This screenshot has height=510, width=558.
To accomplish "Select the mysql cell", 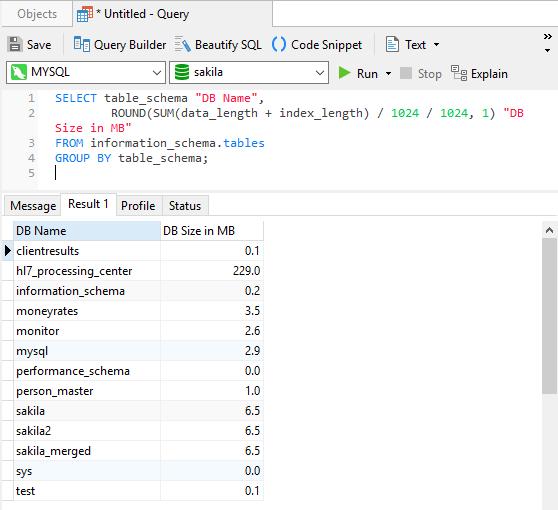I will click(x=87, y=351).
